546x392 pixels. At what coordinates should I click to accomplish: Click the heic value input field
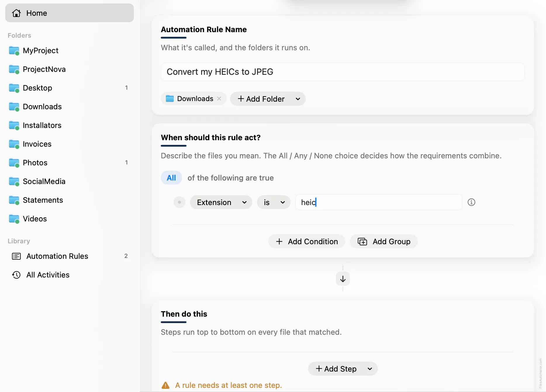pos(379,202)
